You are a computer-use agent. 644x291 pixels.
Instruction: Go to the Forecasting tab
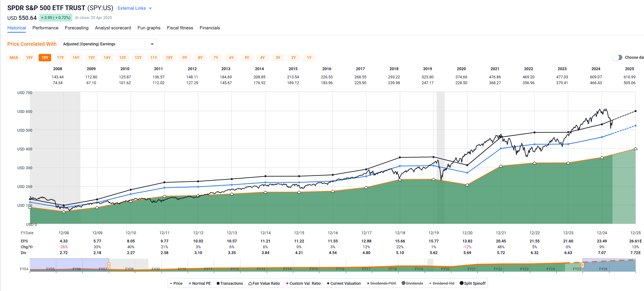coord(76,28)
